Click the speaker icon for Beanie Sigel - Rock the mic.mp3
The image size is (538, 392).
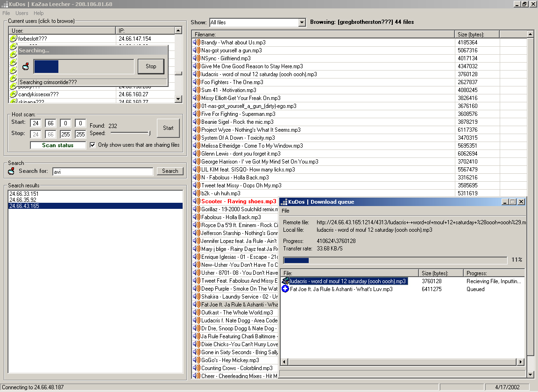tap(196, 122)
